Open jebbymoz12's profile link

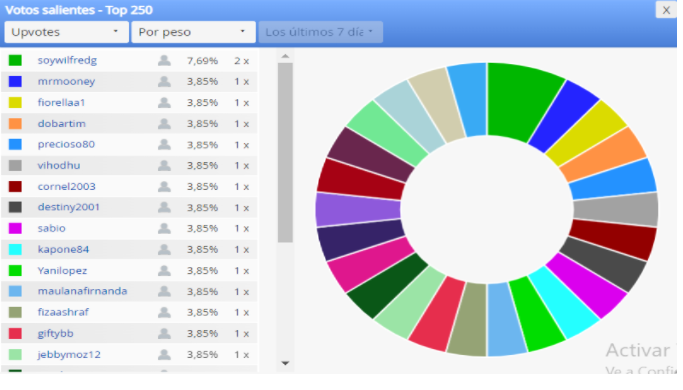(69, 354)
